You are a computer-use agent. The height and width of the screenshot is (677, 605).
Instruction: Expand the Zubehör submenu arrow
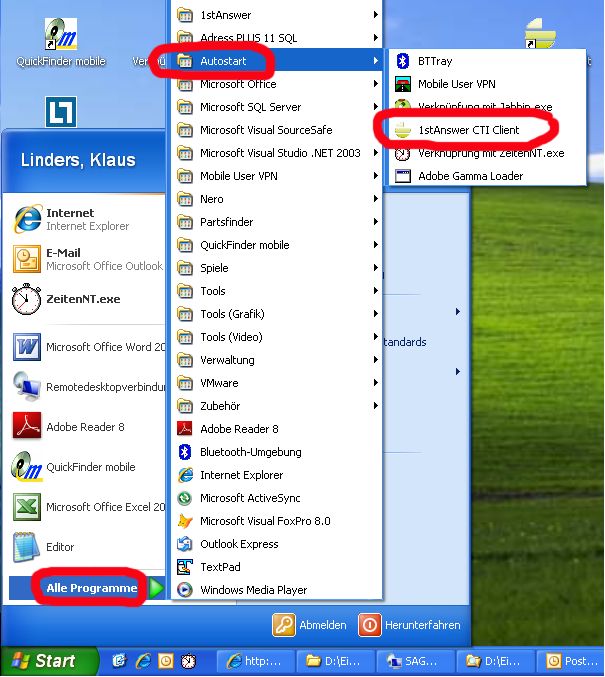(376, 406)
